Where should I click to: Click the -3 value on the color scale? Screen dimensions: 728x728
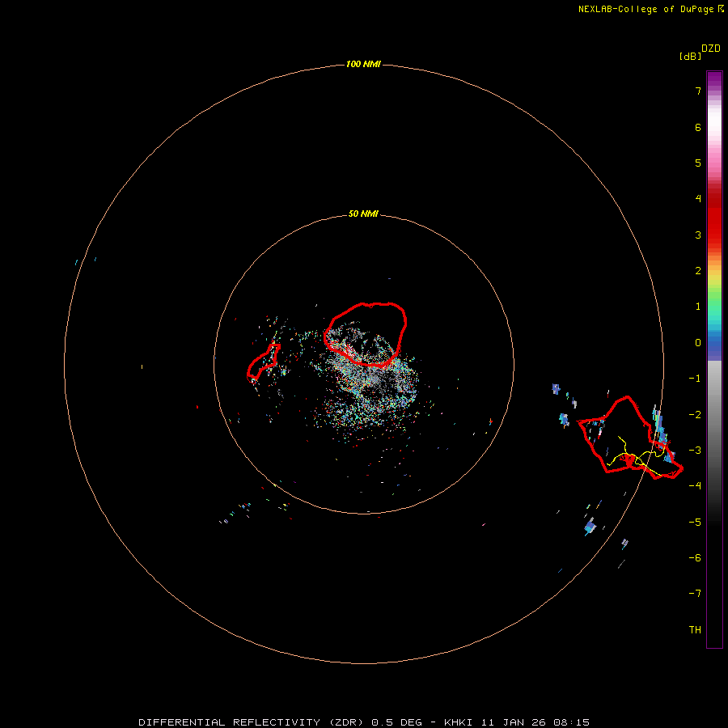click(x=695, y=451)
